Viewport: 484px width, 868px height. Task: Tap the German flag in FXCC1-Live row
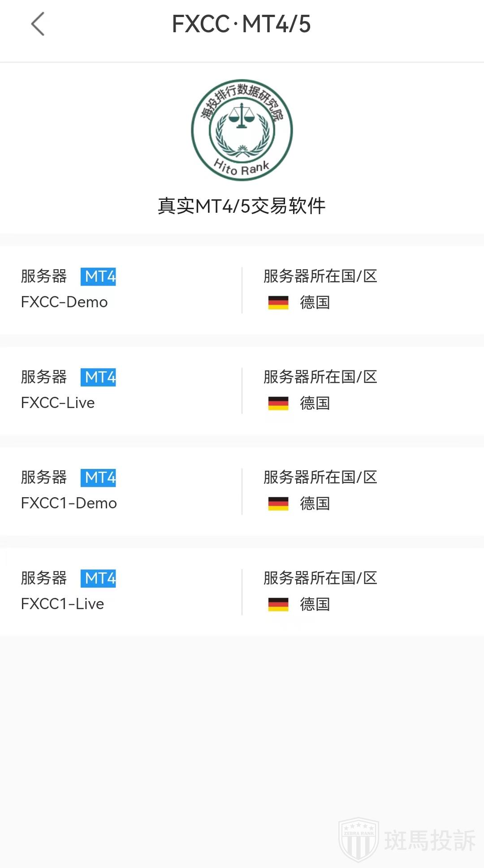click(278, 605)
